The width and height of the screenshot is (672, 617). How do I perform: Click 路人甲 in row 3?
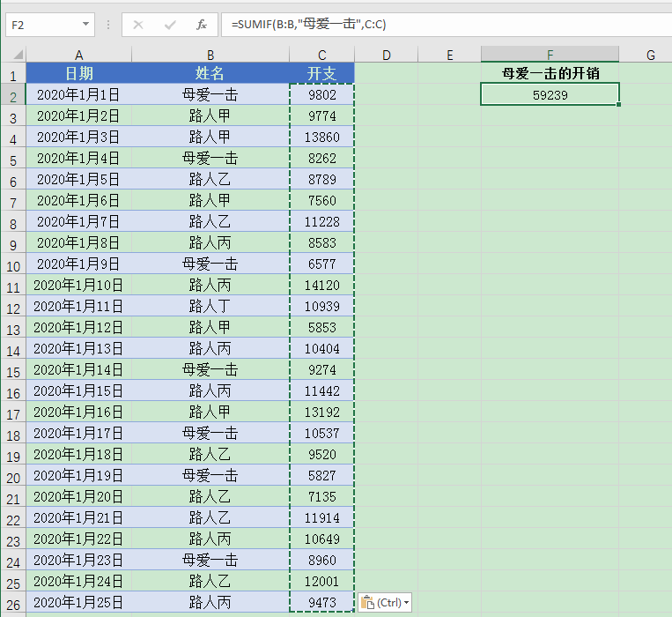(210, 115)
